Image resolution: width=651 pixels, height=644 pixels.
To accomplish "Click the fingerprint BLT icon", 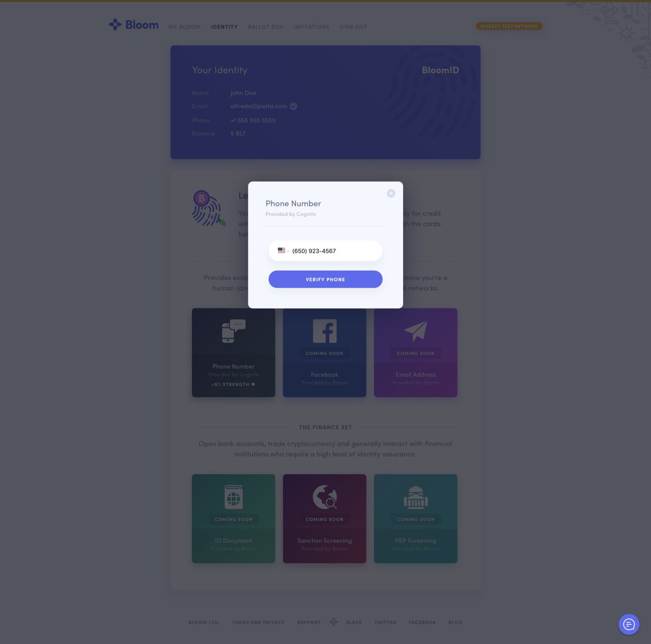I will point(208,208).
